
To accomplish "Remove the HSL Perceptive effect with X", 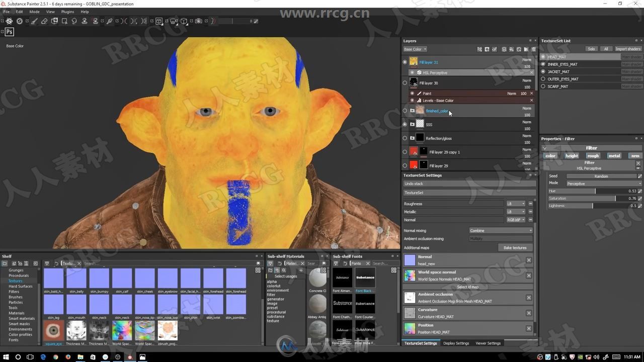I will click(531, 73).
